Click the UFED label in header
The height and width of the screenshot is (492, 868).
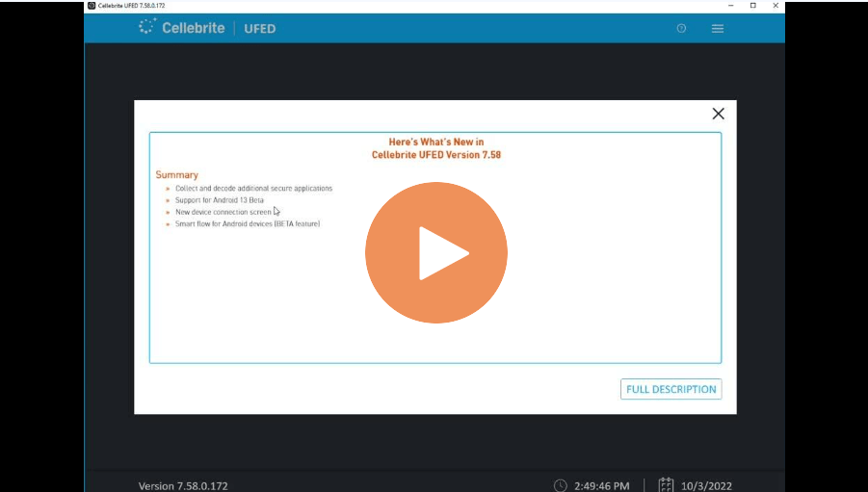coord(259,29)
